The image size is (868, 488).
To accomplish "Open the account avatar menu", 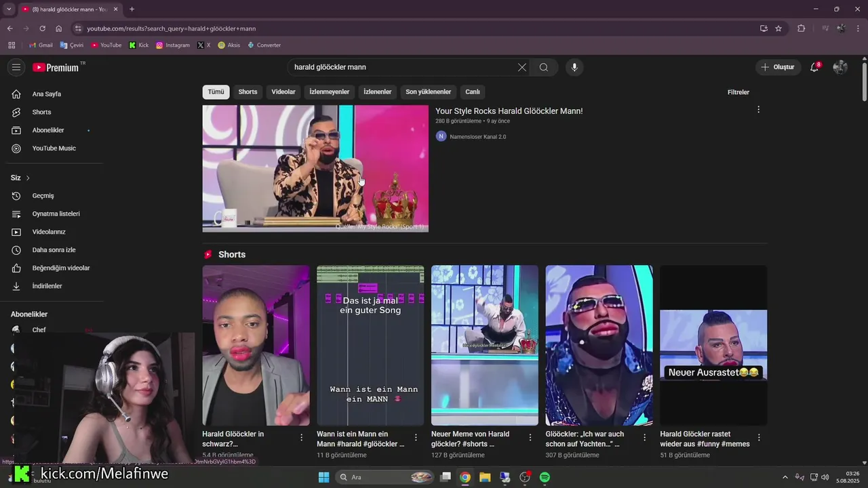I will coord(840,67).
